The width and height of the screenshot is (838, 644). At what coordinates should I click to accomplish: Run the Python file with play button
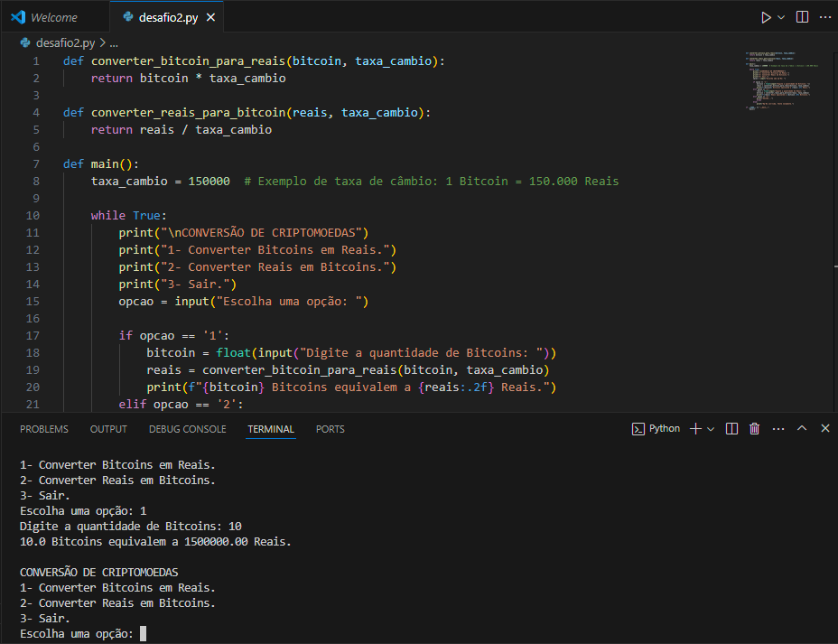(766, 17)
